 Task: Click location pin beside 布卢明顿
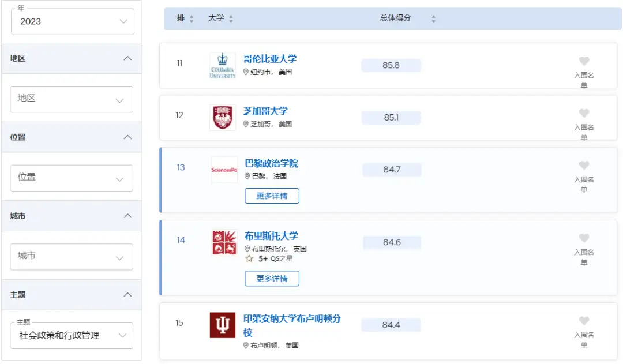pos(246,346)
